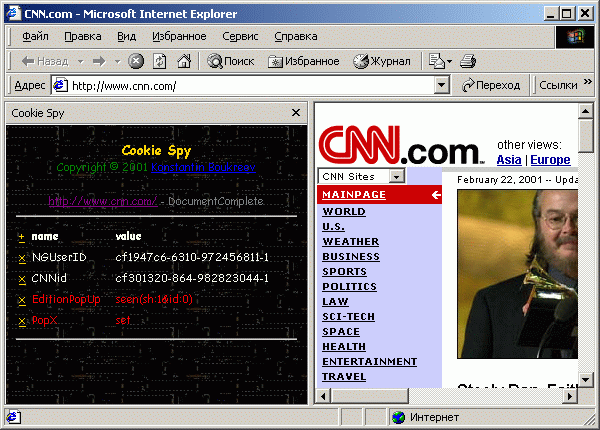Delete the CNNid cookie with its x icon
600x430 pixels.
pyautogui.click(x=22, y=280)
